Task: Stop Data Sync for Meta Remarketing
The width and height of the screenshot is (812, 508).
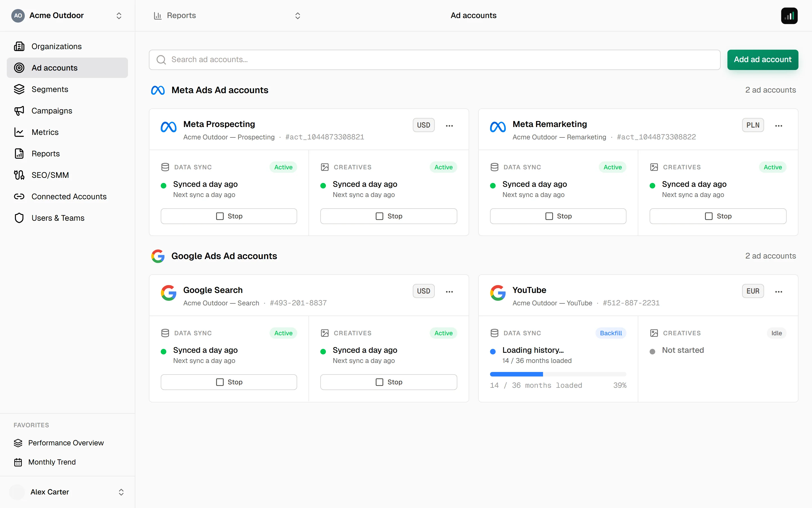Action: click(x=558, y=216)
